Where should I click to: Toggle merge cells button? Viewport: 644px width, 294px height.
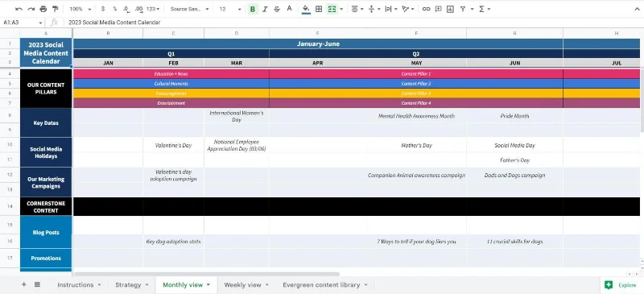pyautogui.click(x=332, y=9)
